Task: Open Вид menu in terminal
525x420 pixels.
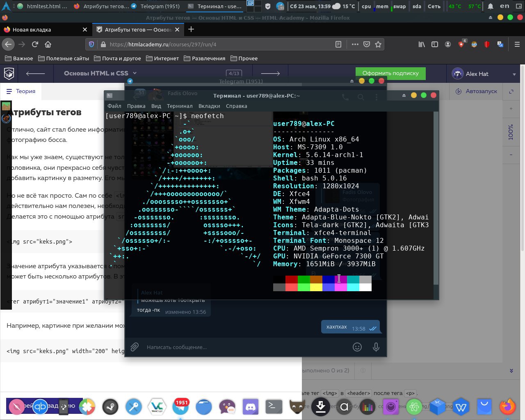Action: [156, 106]
